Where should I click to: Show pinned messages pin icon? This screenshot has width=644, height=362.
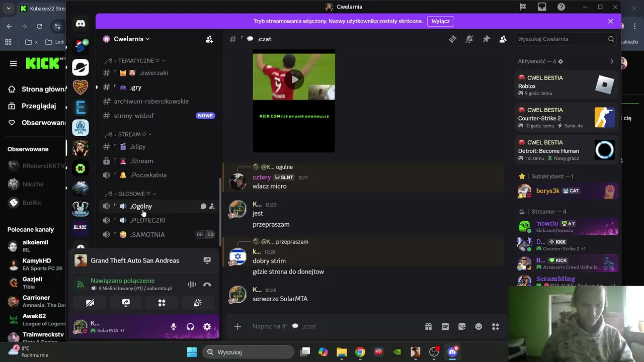tap(486, 39)
